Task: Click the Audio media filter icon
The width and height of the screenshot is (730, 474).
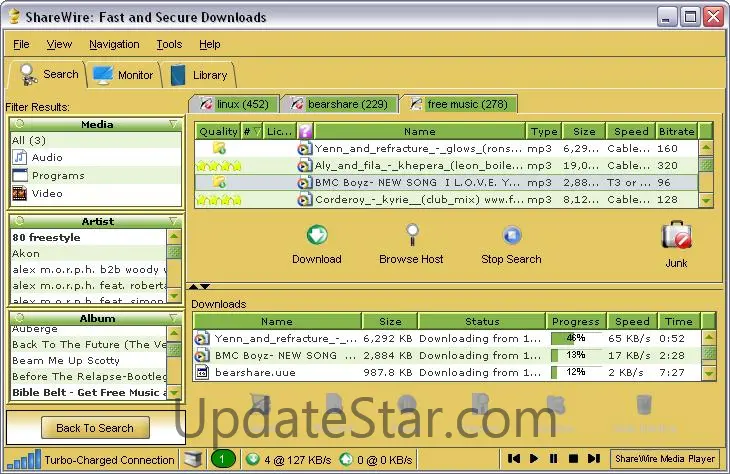Action: coord(20,157)
